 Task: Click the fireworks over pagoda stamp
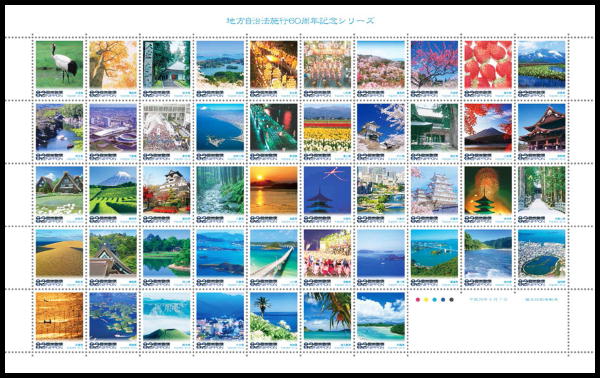[488, 194]
